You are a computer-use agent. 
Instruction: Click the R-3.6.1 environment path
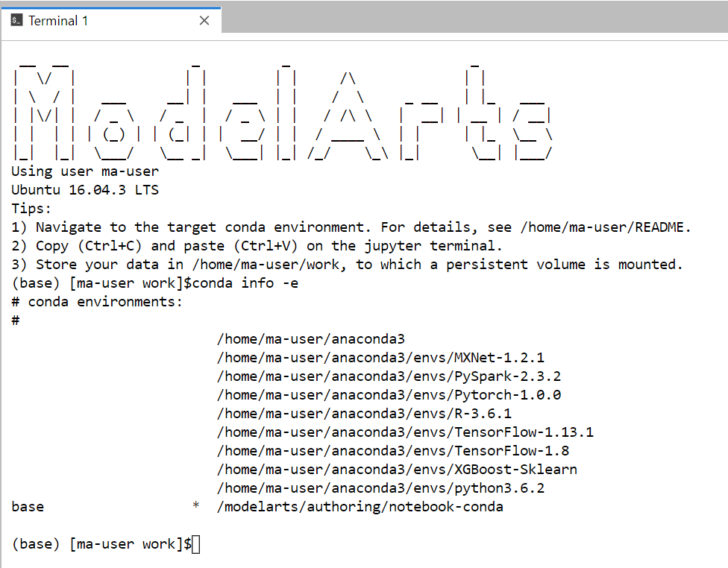[365, 414]
